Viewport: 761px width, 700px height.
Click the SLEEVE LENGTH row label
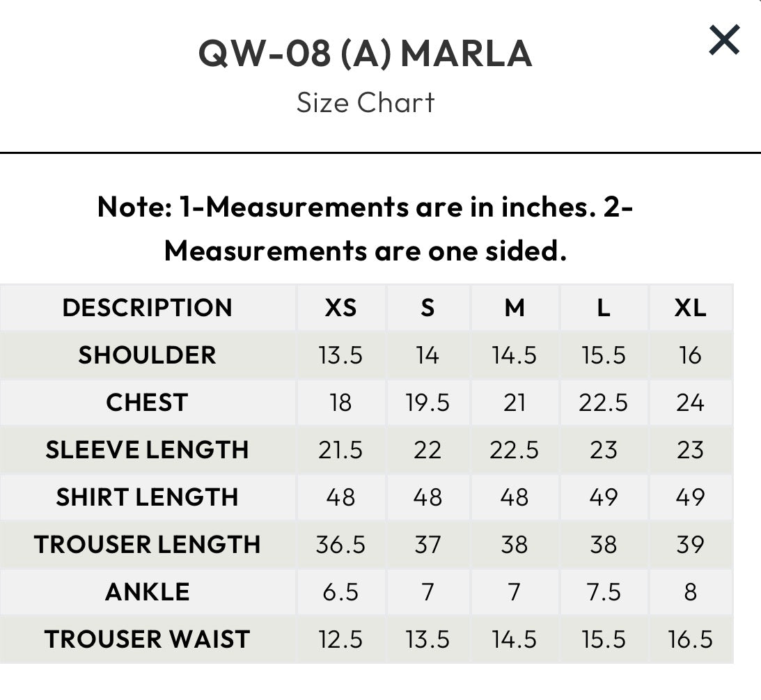(x=147, y=450)
